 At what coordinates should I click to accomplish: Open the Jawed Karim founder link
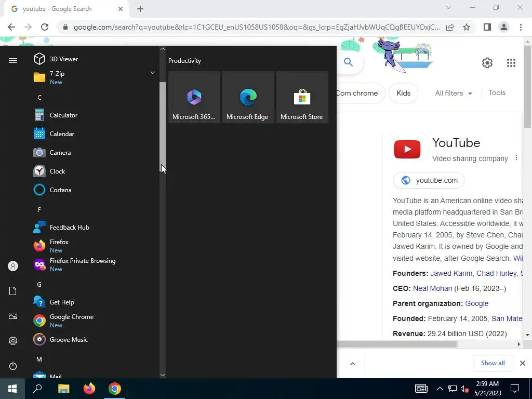(x=451, y=273)
